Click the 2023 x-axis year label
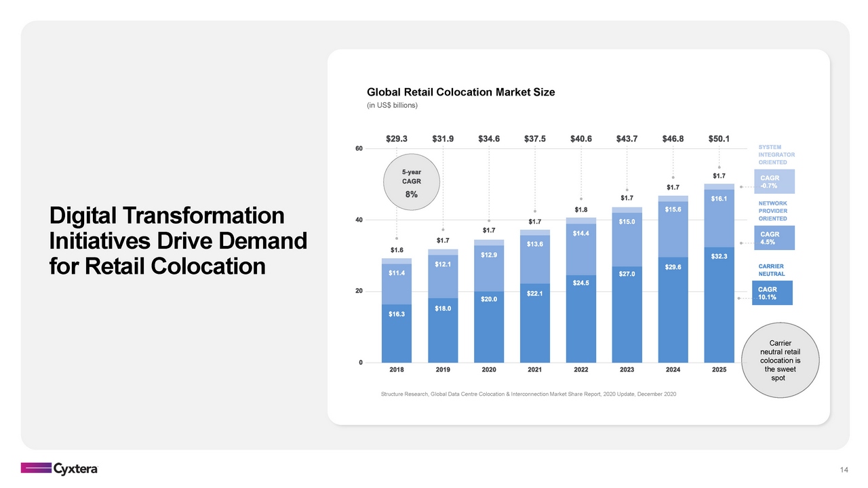Screen dimensions: 868x488 (x=627, y=371)
